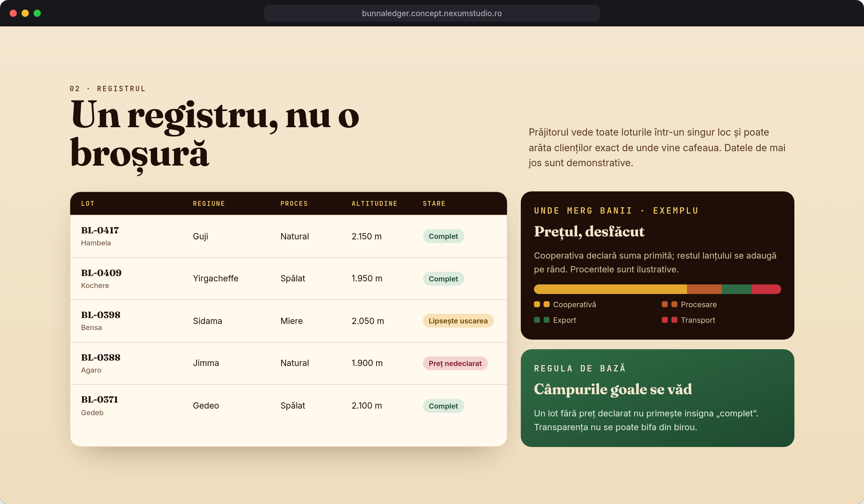Viewport: 864px width, 504px height.
Task: Select lot code BL-0417
Action: 100,230
